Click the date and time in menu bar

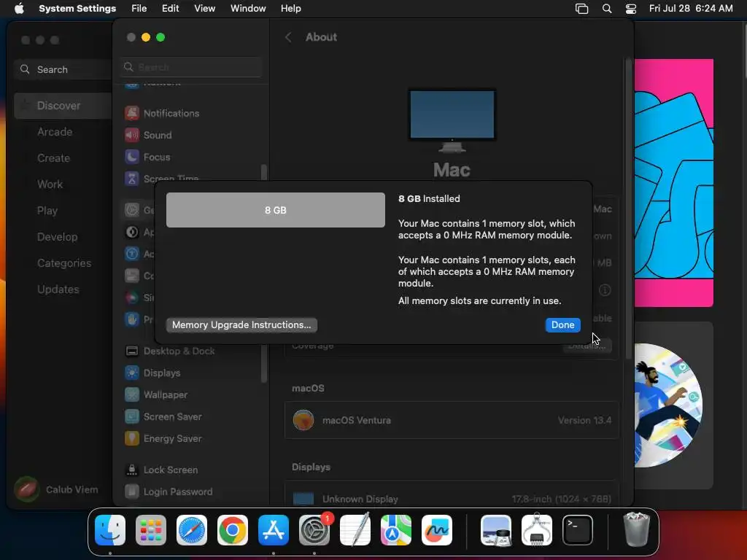691,9
